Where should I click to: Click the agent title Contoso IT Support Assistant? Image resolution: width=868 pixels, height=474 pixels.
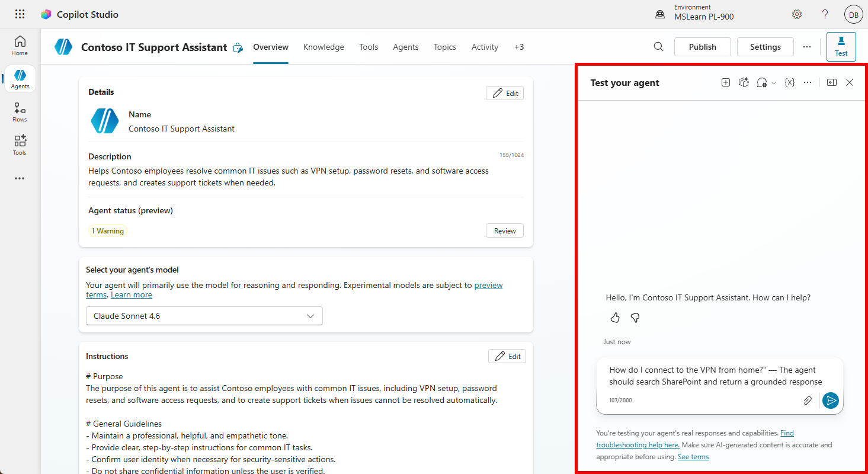click(154, 47)
